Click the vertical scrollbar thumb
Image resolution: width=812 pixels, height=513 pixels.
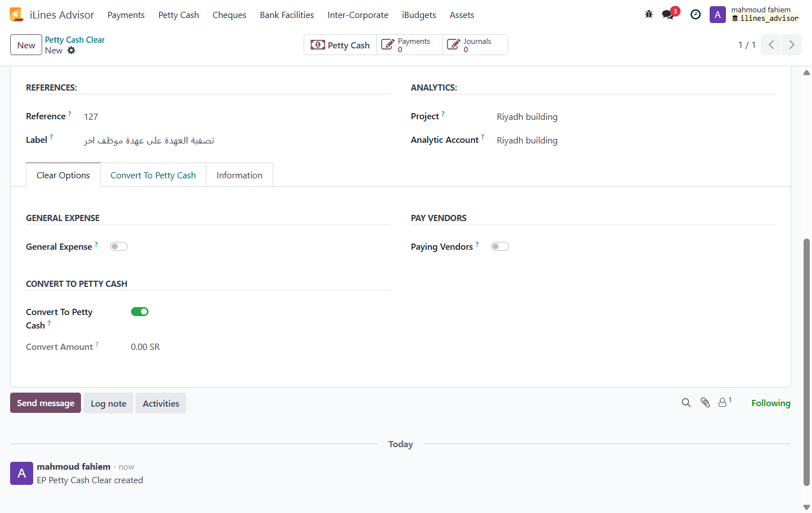pyautogui.click(x=806, y=362)
